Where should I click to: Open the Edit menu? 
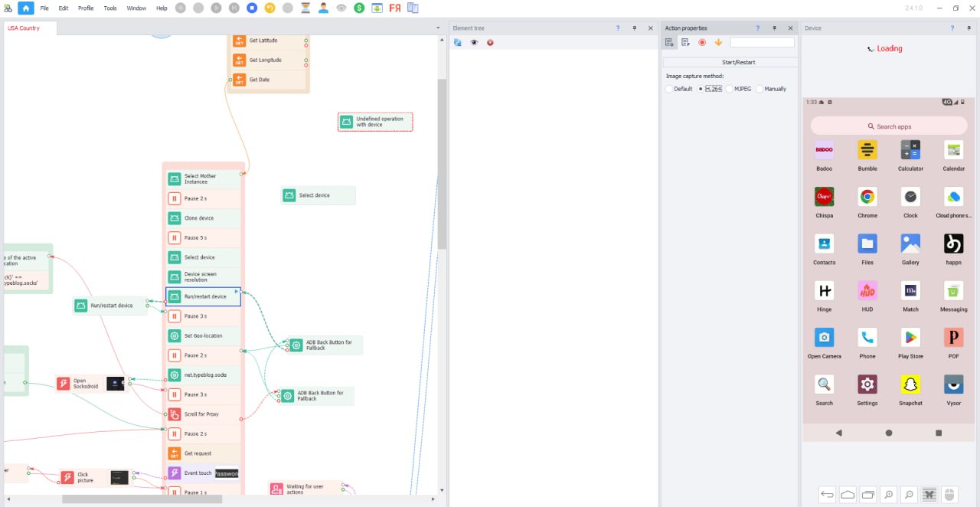64,8
